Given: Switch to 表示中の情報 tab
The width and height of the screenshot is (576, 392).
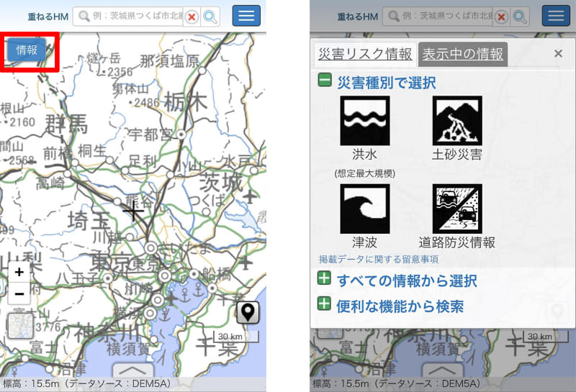Looking at the screenshot, I should [x=462, y=55].
